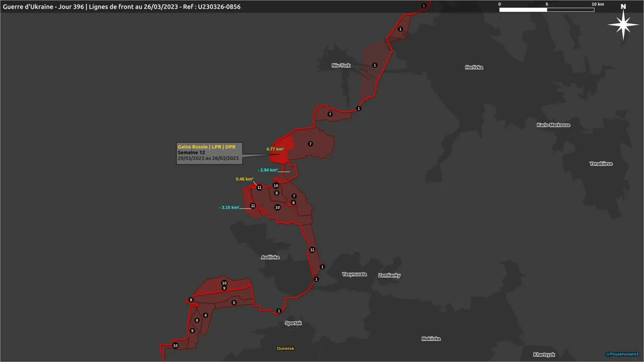This screenshot has height=362, width=644.
Task: Select the Karlo-Marksove label
Action: [x=553, y=125]
